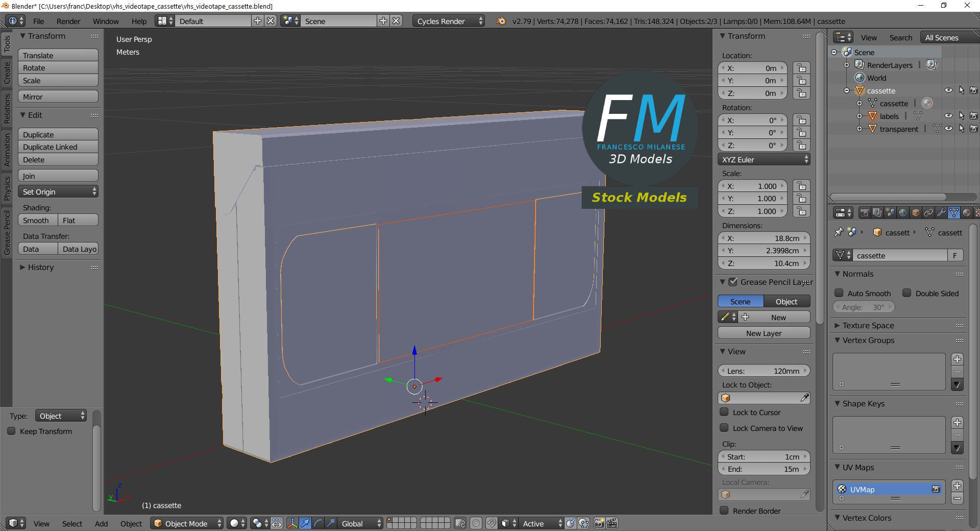Toggle proportional editing circle icon
Image resolution: width=980 pixels, height=531 pixels.
476,523
